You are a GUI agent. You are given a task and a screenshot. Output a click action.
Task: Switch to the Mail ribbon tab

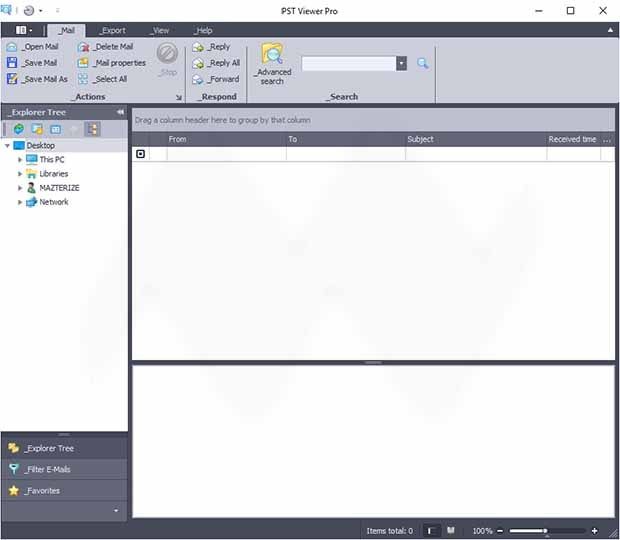tap(66, 30)
